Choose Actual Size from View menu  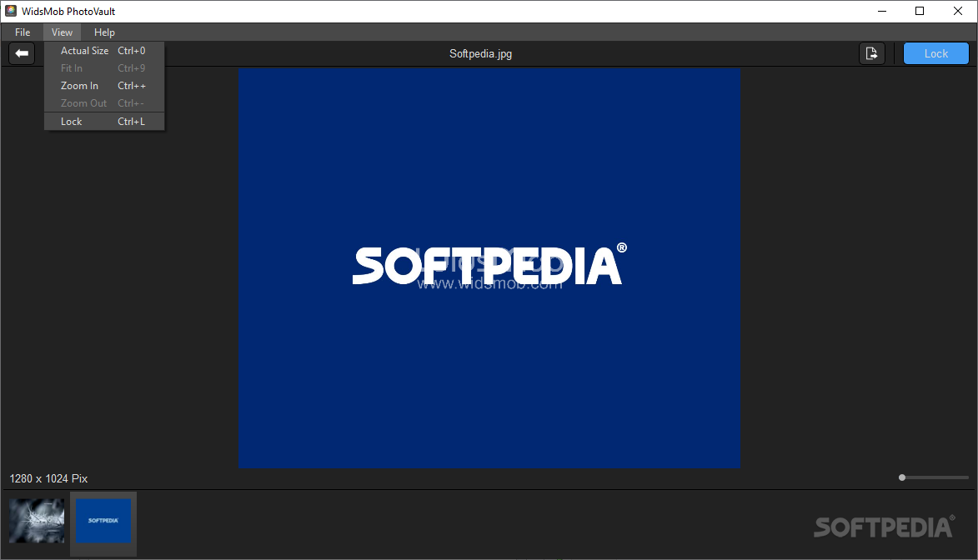[x=104, y=51]
